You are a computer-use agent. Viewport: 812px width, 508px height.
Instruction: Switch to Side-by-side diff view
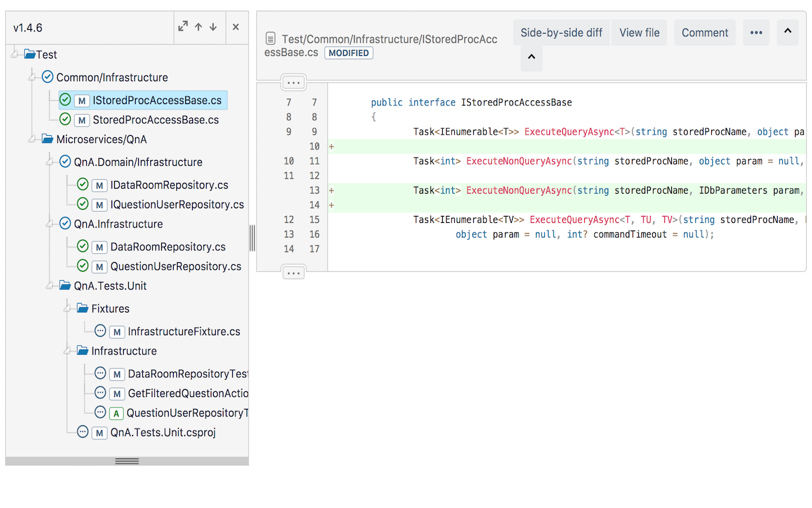click(561, 32)
